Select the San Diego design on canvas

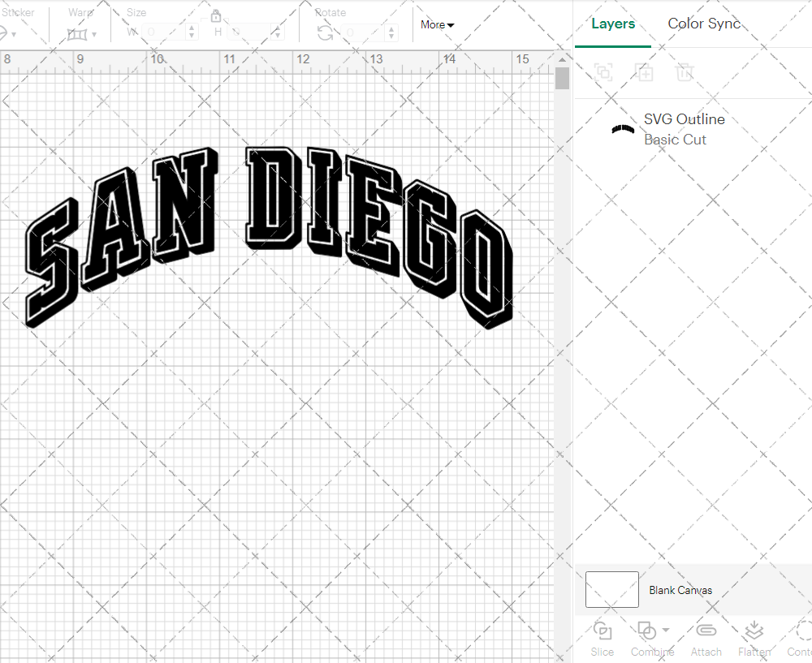(x=269, y=237)
